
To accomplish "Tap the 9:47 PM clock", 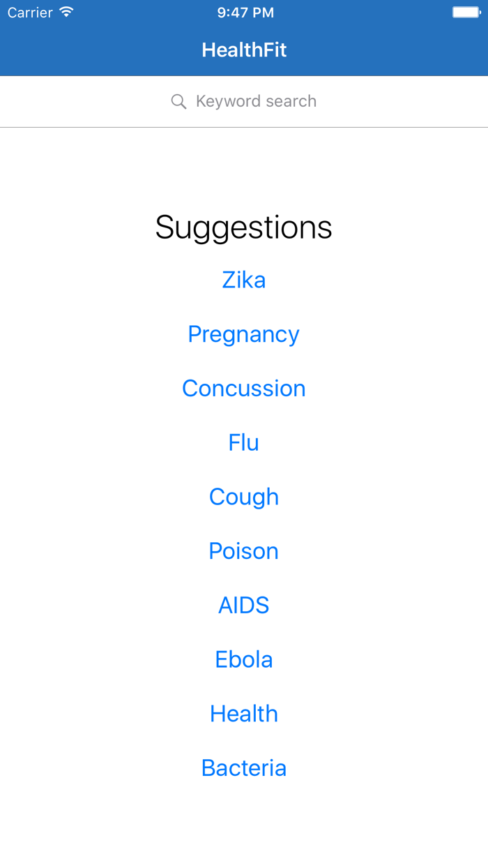I will pyautogui.click(x=245, y=13).
